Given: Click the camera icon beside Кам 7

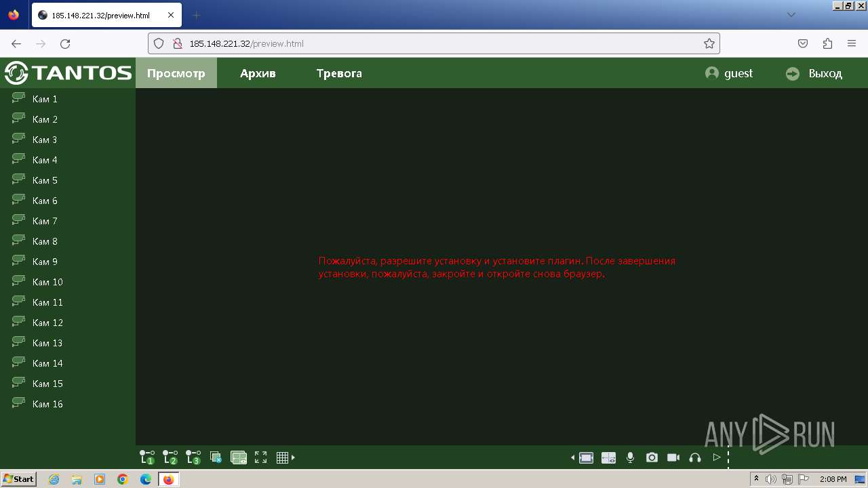Looking at the screenshot, I should [x=18, y=220].
